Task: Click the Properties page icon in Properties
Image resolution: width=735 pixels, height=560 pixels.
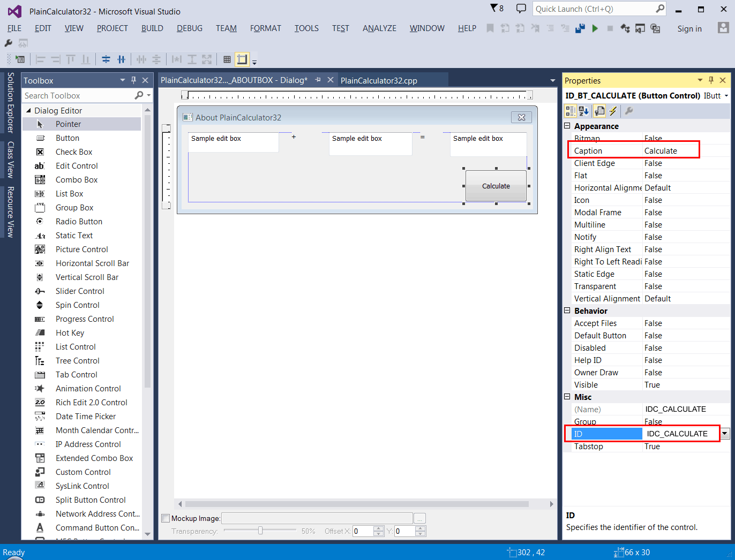Action: tap(599, 111)
